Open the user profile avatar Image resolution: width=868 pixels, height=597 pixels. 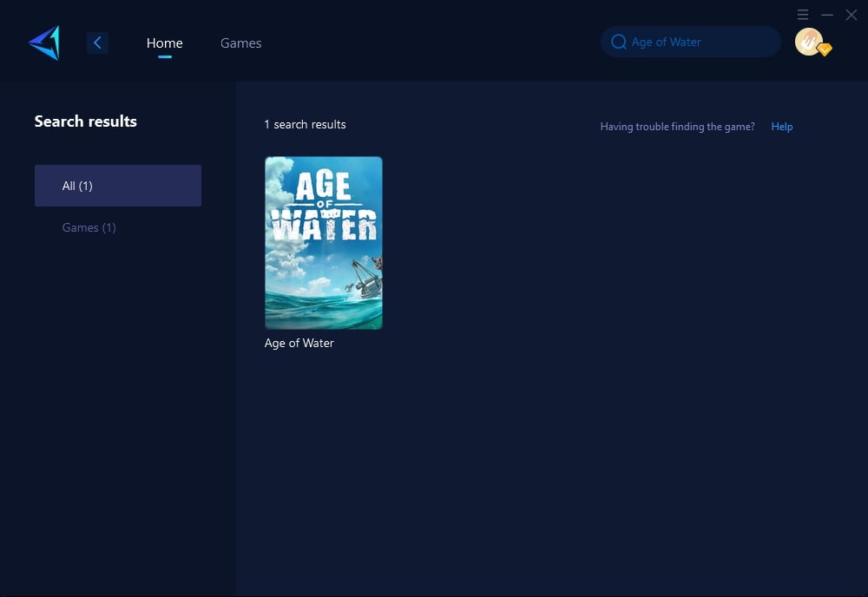[x=809, y=42]
